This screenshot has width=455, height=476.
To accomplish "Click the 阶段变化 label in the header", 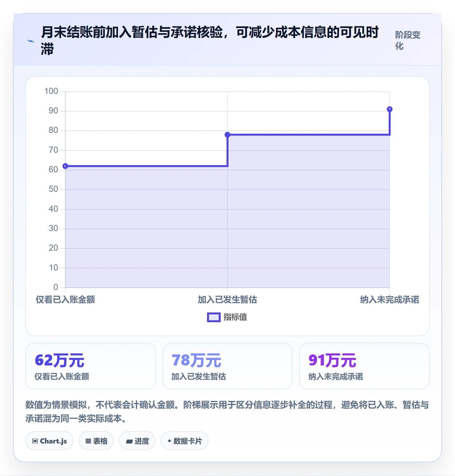I will [x=408, y=40].
